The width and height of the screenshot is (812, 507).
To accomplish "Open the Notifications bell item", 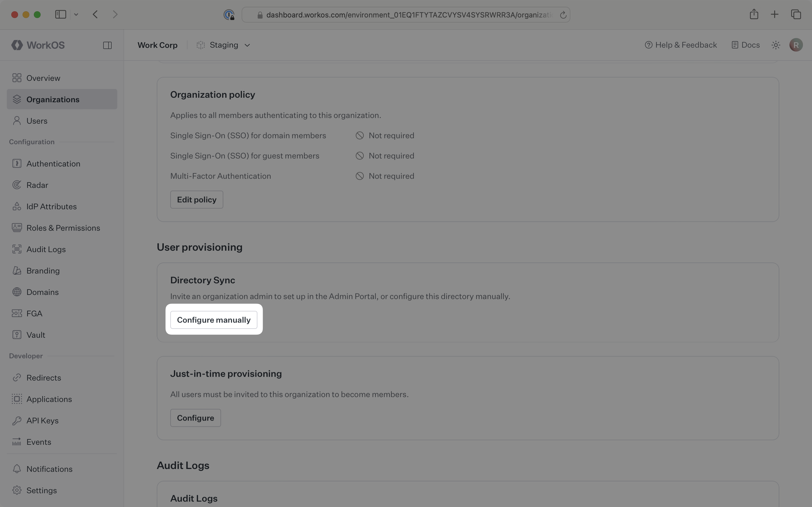I will (x=49, y=469).
